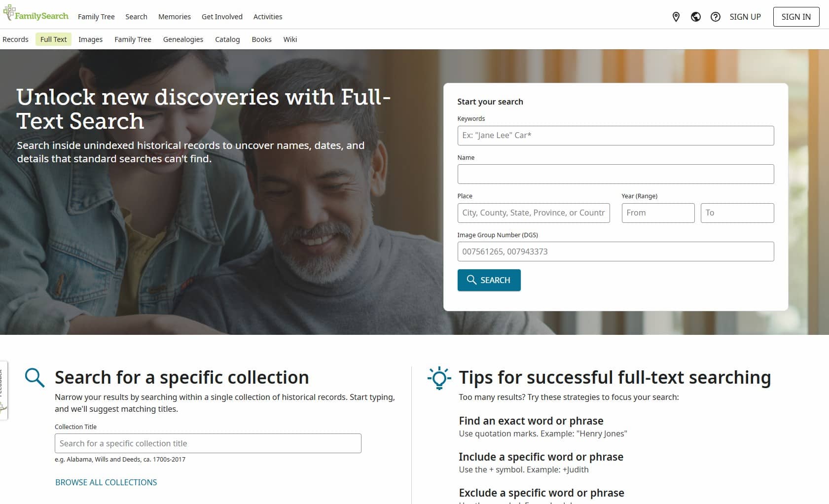Image resolution: width=829 pixels, height=504 pixels.
Task: Click the globe language icon
Action: [696, 17]
